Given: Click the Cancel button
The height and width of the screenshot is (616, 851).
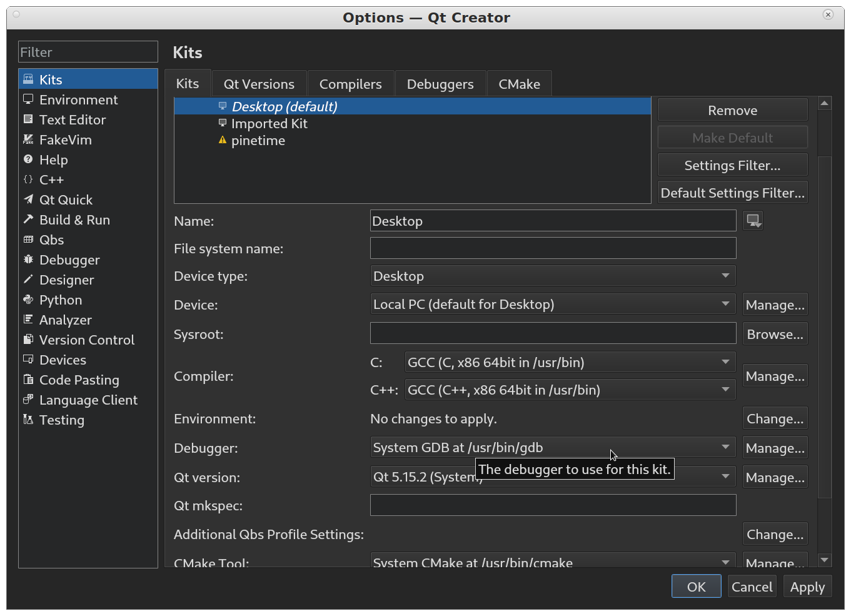Looking at the screenshot, I should pyautogui.click(x=752, y=587).
